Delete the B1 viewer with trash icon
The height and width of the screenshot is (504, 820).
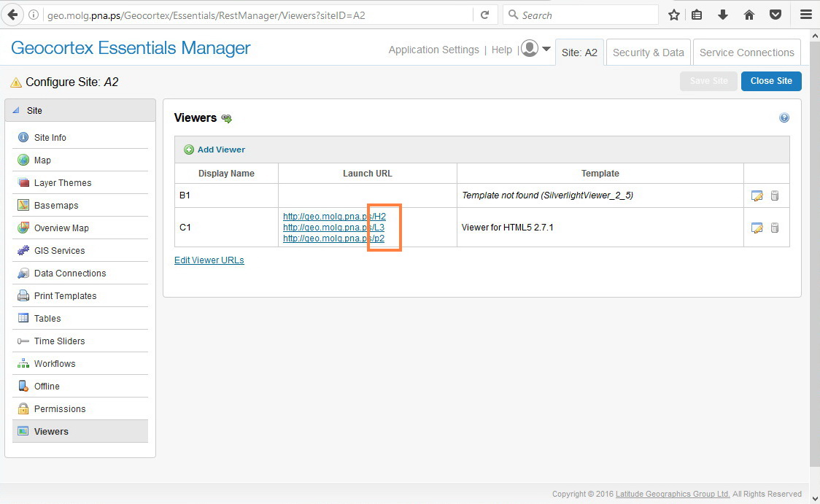point(775,195)
